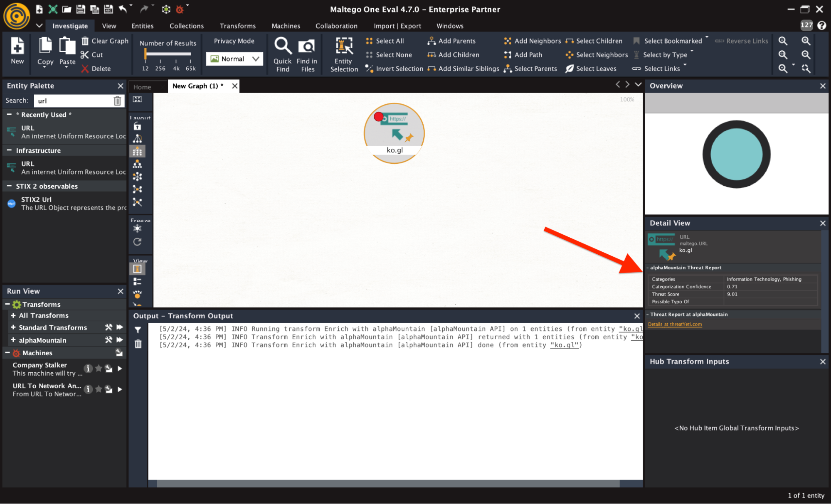The width and height of the screenshot is (831, 504).
Task: Click the freeze layout snowflake icon
Action: (137, 229)
